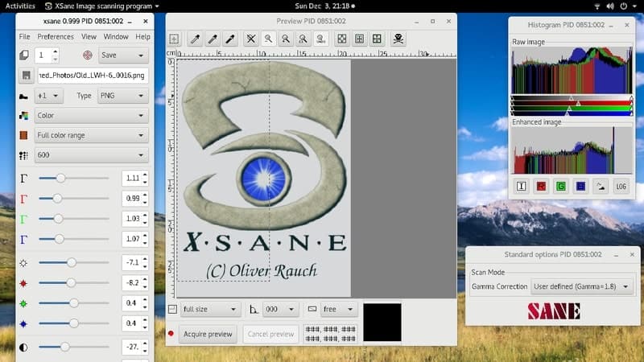Open the full size preset area dropdown

tap(209, 309)
